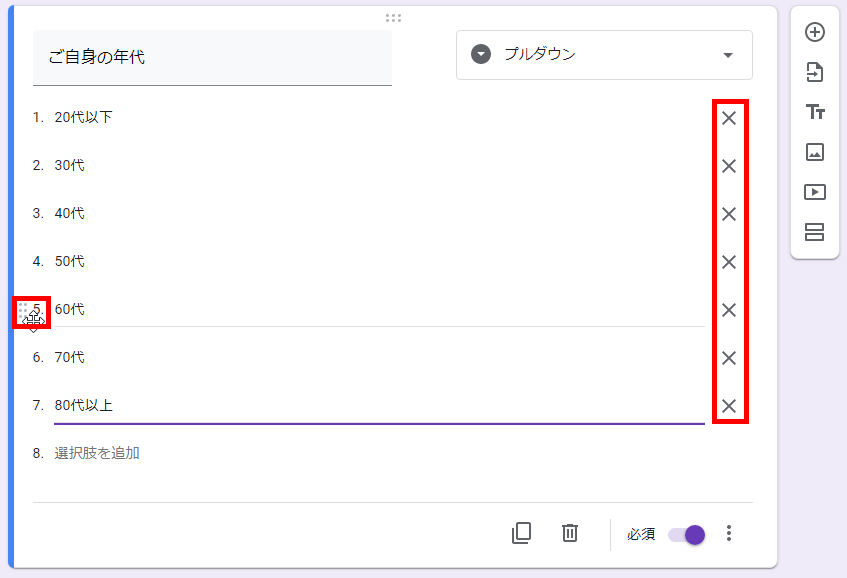The image size is (847, 578).
Task: Remove the 20代以下 option
Action: 729,118
